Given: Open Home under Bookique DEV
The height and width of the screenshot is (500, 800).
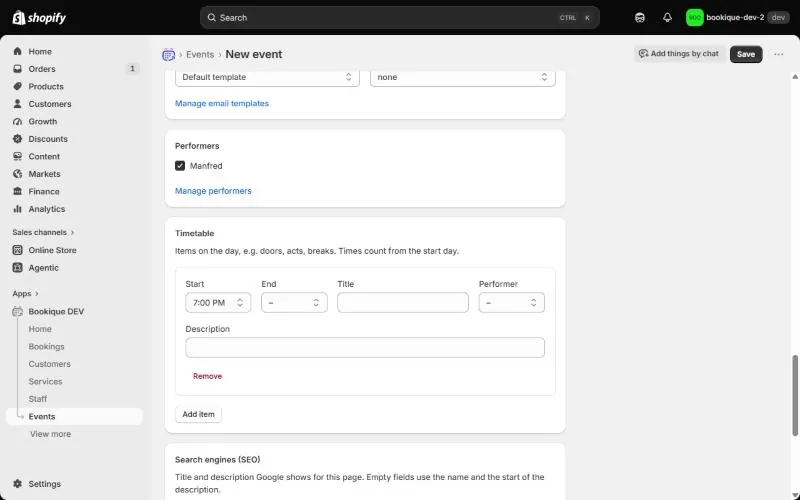Looking at the screenshot, I should coord(40,329).
